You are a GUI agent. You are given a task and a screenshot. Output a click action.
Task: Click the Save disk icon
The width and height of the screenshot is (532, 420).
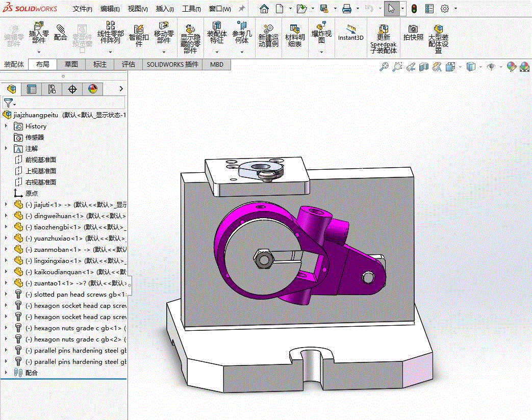coord(324,9)
